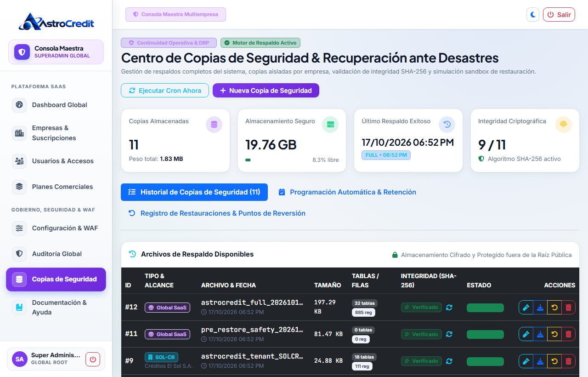The height and width of the screenshot is (377, 588).
Task: Click the storage usage bar in Almacenamiento Seguro
Action: click(x=248, y=160)
